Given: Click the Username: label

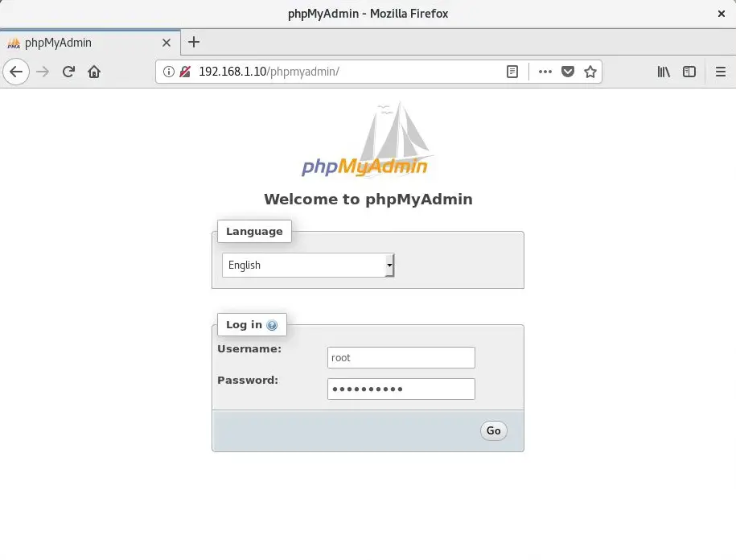Looking at the screenshot, I should pos(249,348).
